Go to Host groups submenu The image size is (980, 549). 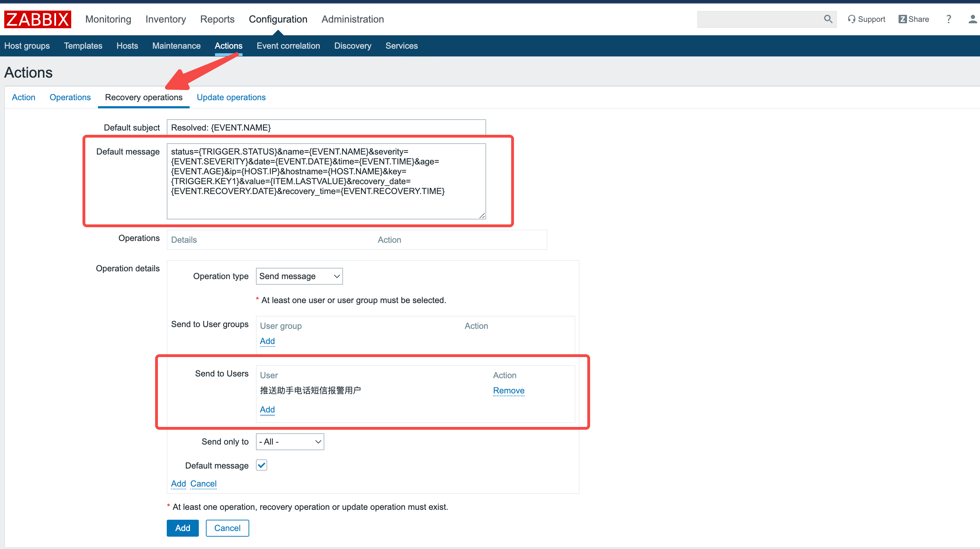coord(27,46)
